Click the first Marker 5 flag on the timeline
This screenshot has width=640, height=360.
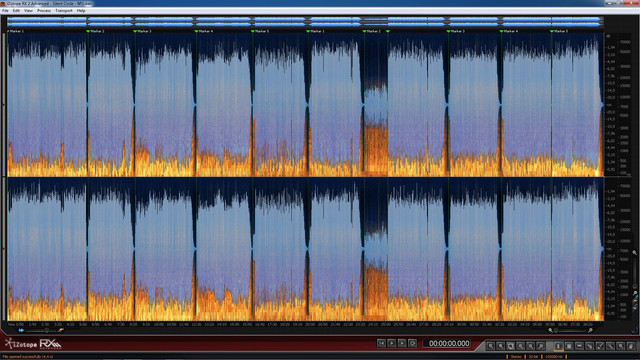coord(253,31)
